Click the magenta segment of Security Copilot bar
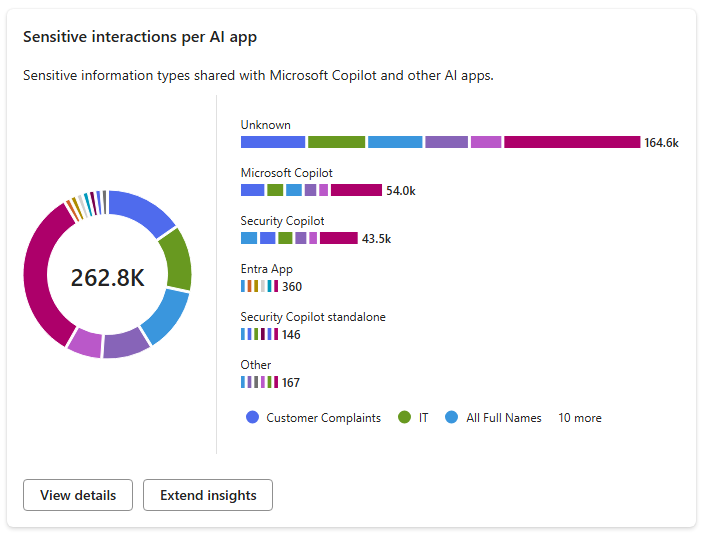The width and height of the screenshot is (705, 540). pos(338,238)
